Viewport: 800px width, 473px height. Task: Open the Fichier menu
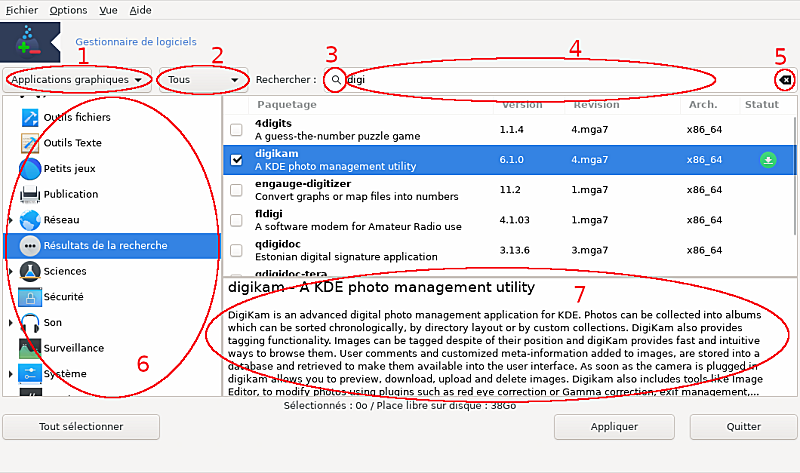click(21, 9)
